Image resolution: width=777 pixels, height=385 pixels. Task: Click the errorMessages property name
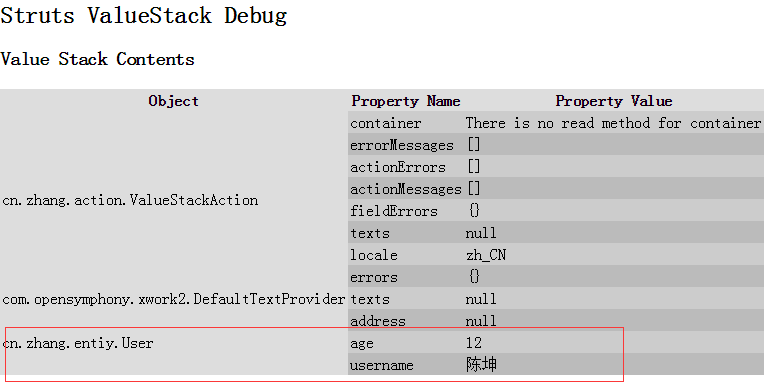point(402,145)
